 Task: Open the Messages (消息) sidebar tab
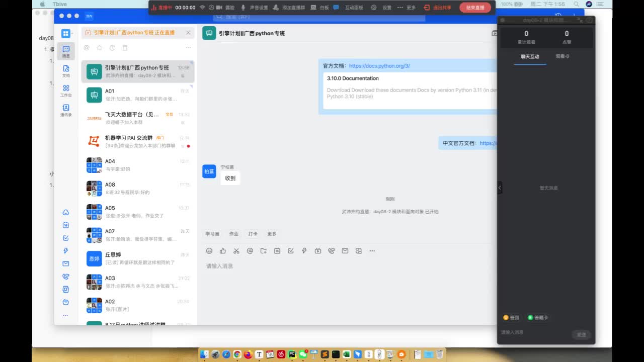pyautogui.click(x=66, y=51)
